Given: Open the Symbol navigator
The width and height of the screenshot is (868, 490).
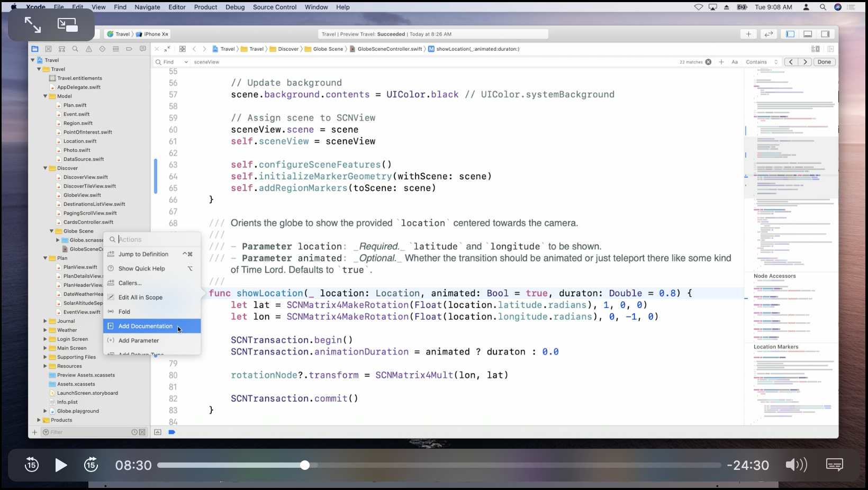Looking at the screenshot, I should click(x=62, y=49).
